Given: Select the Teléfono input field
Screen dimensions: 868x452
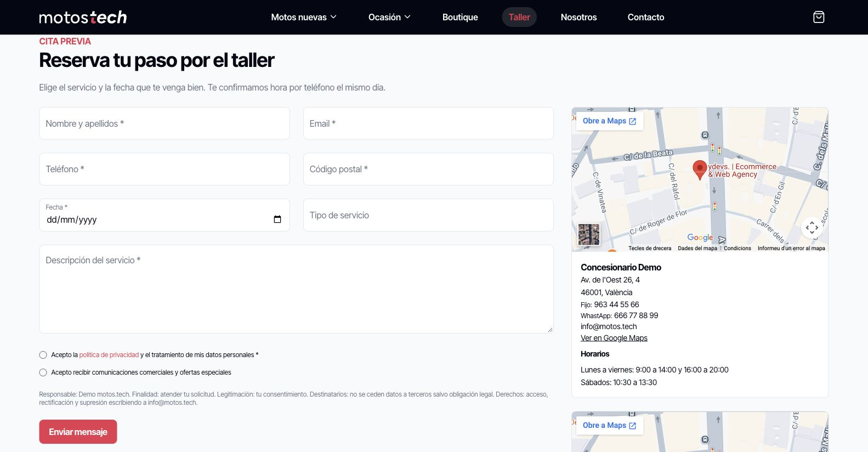Looking at the screenshot, I should click(x=164, y=169).
